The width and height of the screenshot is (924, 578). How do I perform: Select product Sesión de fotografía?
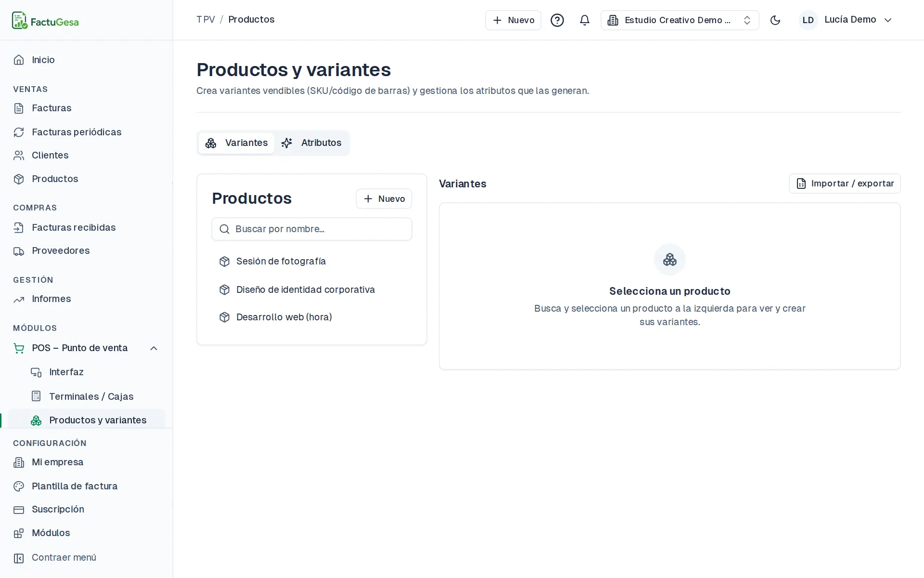[312, 261]
